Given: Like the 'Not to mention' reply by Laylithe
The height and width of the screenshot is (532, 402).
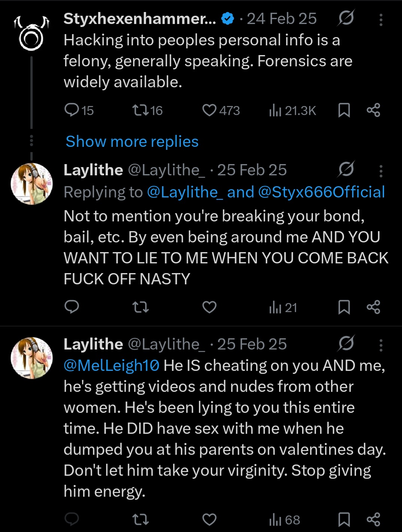Looking at the screenshot, I should tap(209, 307).
